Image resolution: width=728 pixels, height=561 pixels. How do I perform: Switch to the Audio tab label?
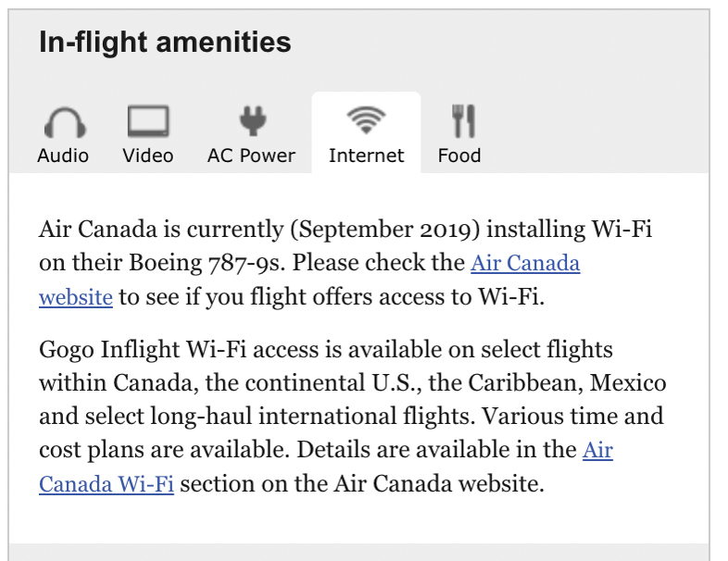[63, 156]
